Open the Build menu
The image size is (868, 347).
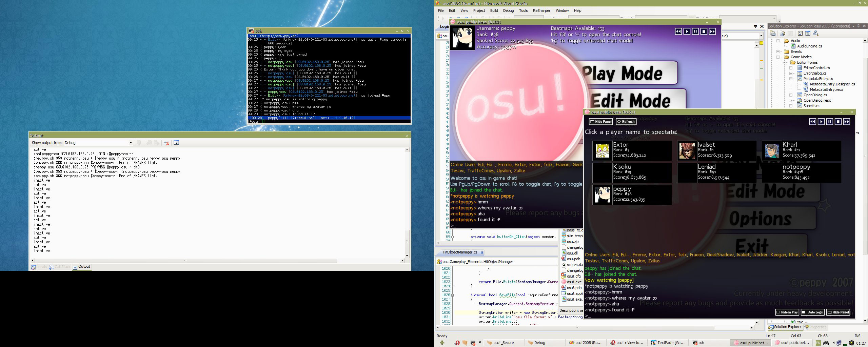tap(494, 11)
